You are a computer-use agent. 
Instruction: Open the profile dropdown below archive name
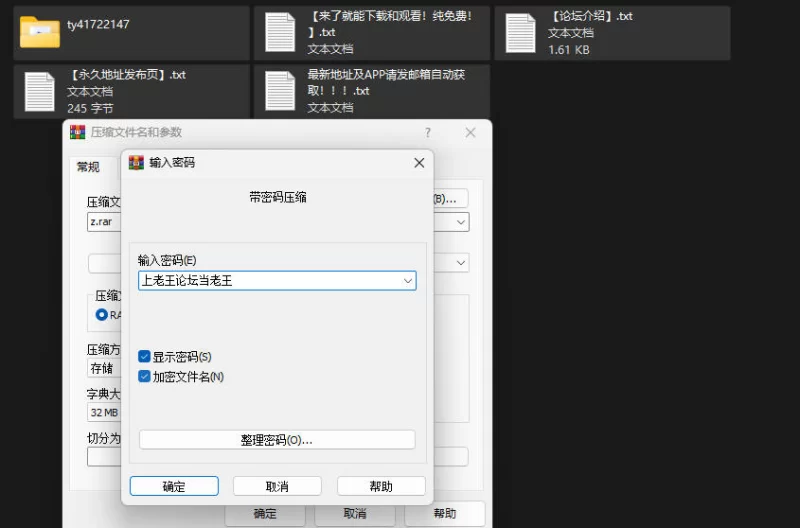coord(461,263)
